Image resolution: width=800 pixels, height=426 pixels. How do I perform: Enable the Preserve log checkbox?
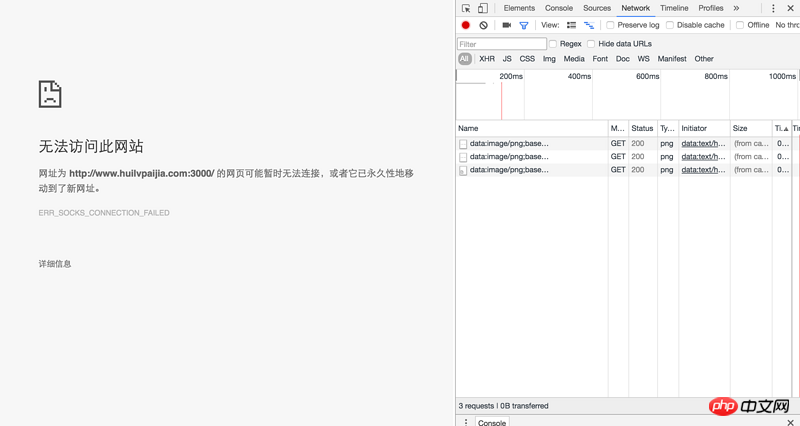coord(610,25)
